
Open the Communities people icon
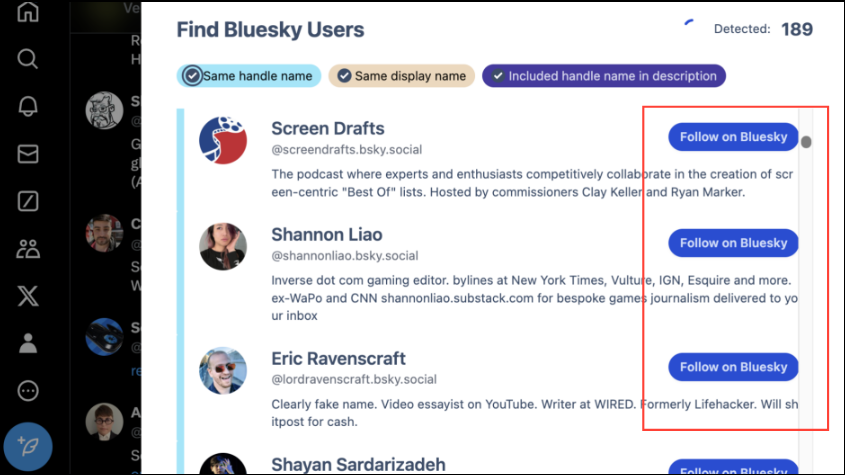(28, 249)
